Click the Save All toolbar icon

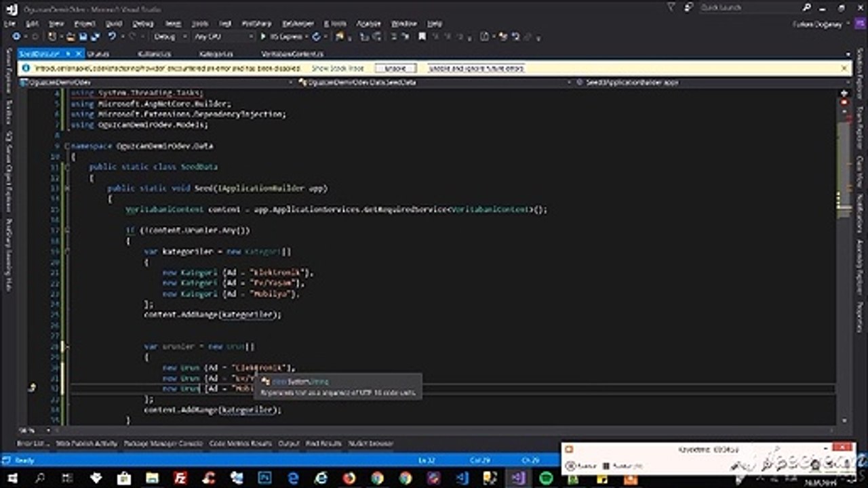[x=95, y=36]
